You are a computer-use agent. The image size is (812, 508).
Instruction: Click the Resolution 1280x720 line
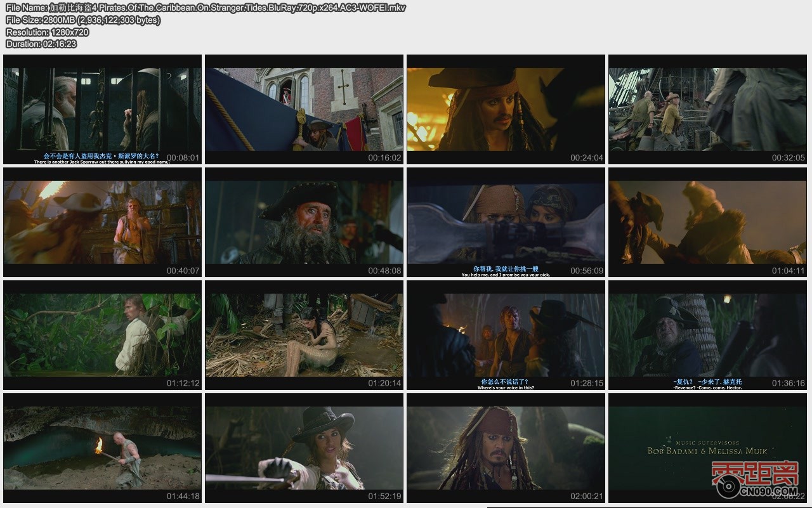coord(47,32)
